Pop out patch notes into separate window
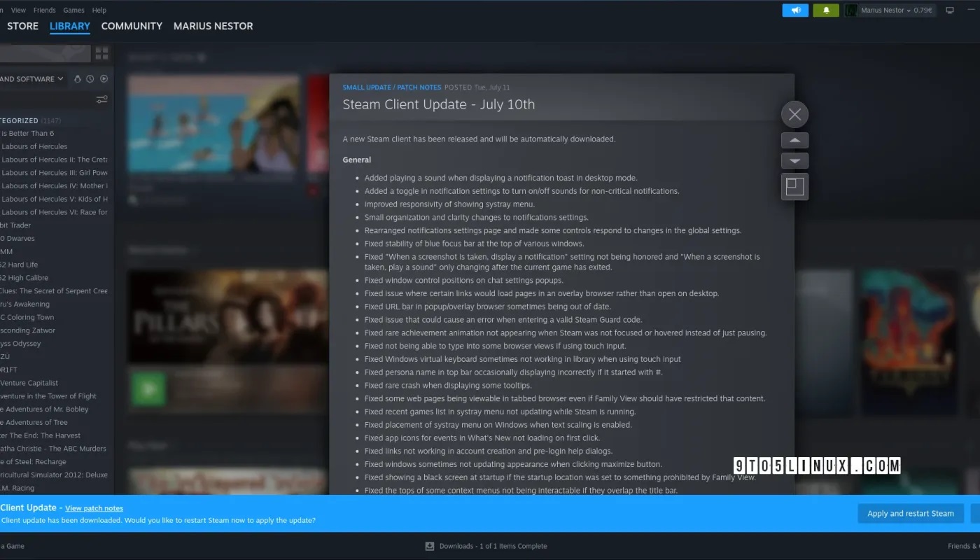Image resolution: width=980 pixels, height=560 pixels. (794, 186)
